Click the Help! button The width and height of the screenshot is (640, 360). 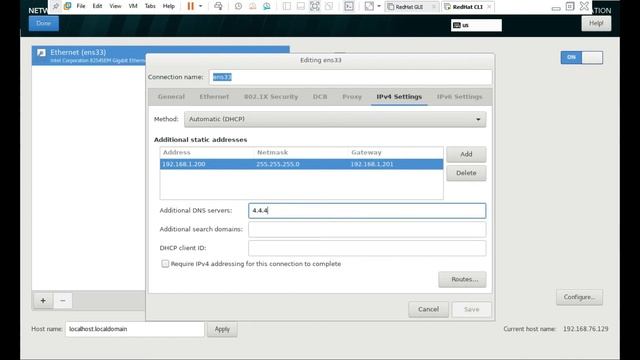pyautogui.click(x=596, y=23)
